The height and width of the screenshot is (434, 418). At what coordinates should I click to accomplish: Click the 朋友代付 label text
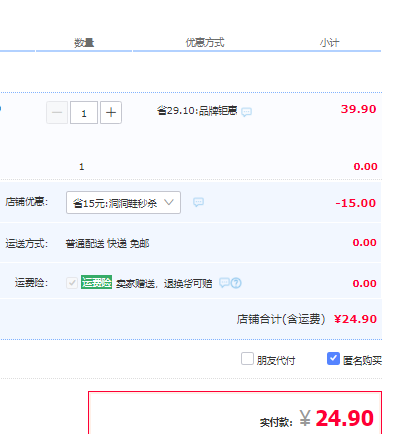(x=276, y=360)
